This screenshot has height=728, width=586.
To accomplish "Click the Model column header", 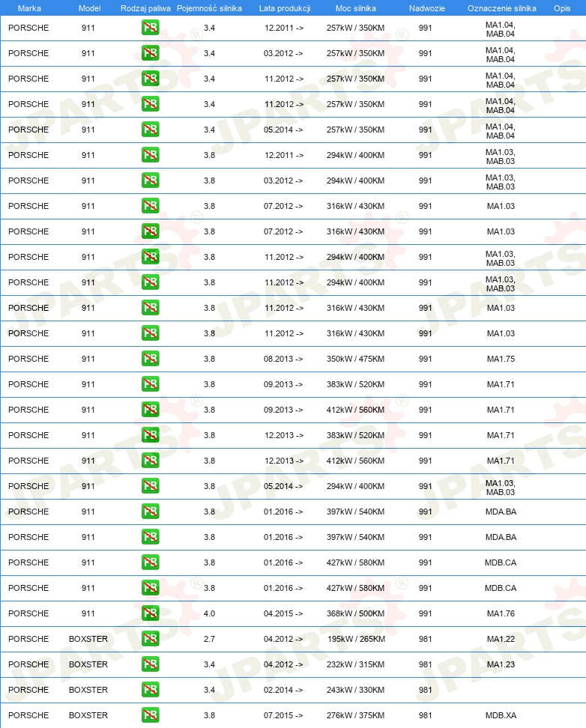I will (x=89, y=8).
